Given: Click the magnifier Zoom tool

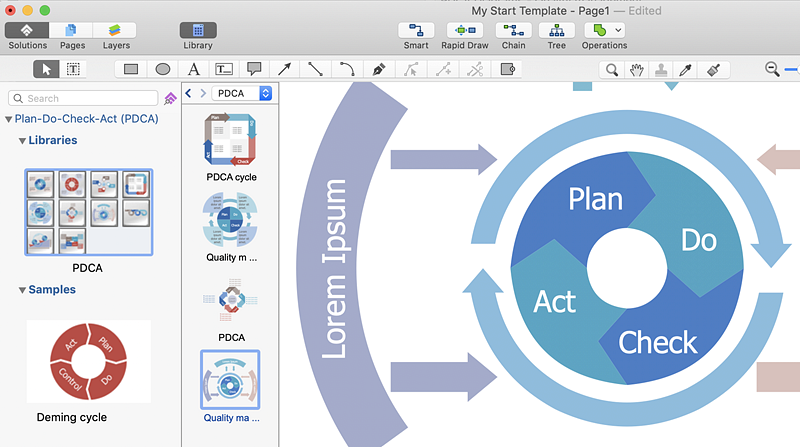Looking at the screenshot, I should click(x=611, y=70).
